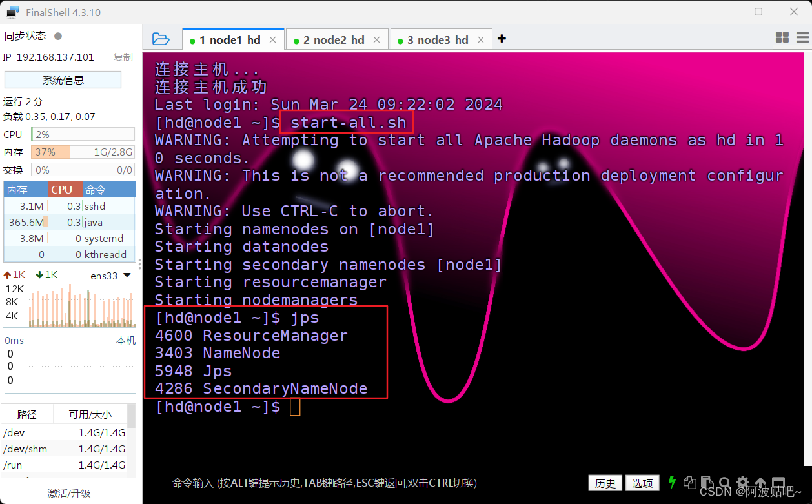Click the 内存 usage bar showing 37%

point(84,152)
